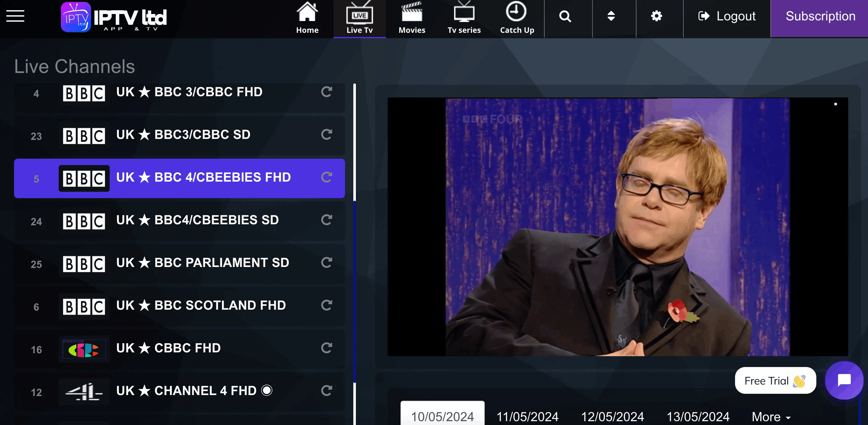Select the Live Tv tab

tap(359, 18)
